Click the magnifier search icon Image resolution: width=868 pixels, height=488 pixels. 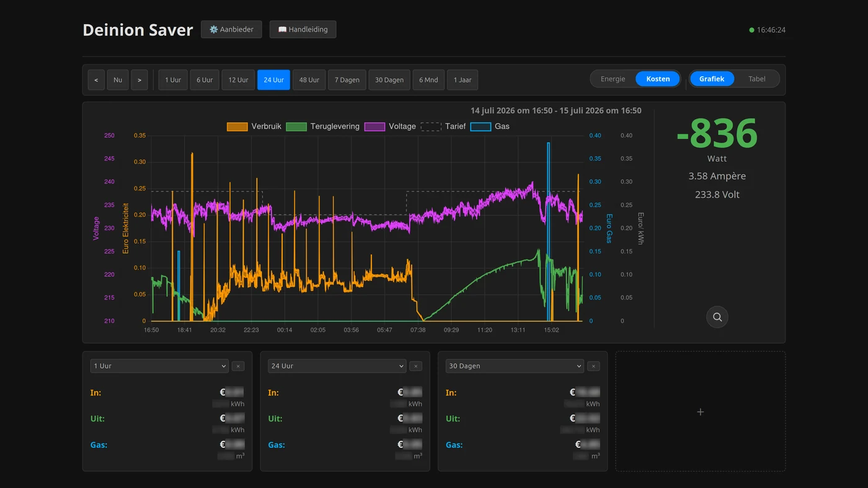click(717, 317)
